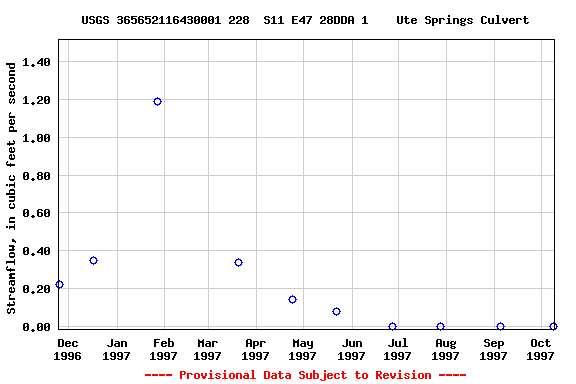Click the x-axis label 'Aug 1997'
The image size is (576, 384).
[x=445, y=349]
